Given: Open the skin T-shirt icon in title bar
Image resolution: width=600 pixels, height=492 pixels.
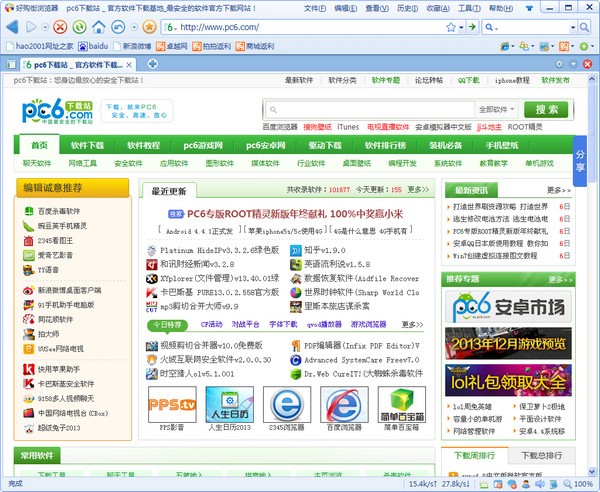Looking at the screenshot, I should tap(530, 8).
